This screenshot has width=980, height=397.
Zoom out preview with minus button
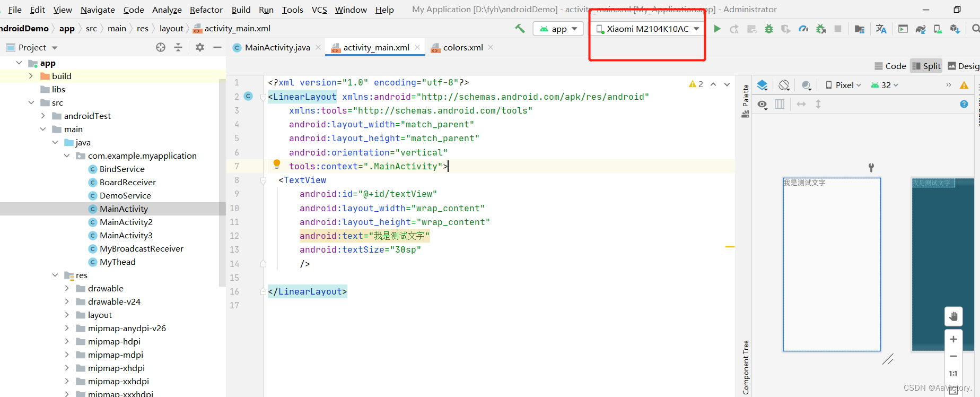pyautogui.click(x=953, y=356)
